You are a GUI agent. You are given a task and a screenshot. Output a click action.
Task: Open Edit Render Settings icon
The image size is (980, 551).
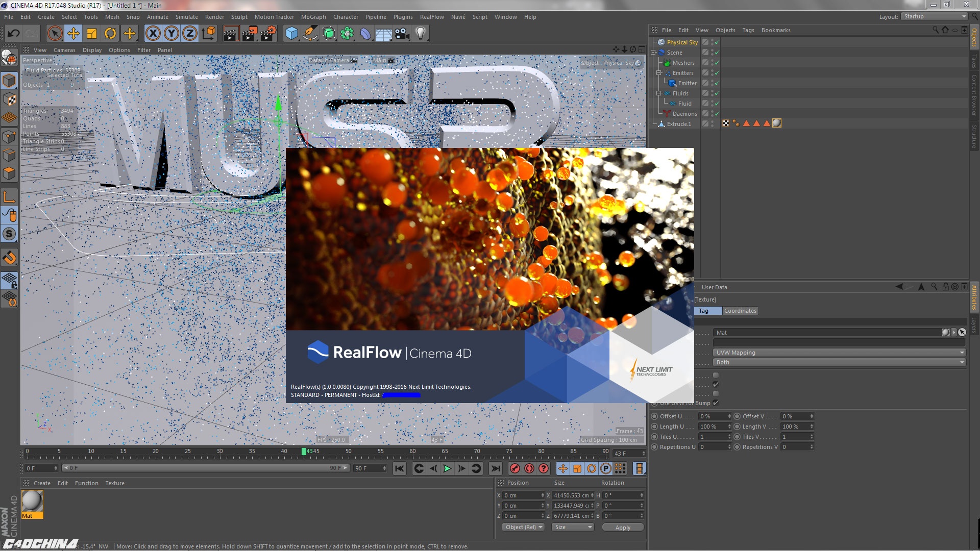pos(268,34)
